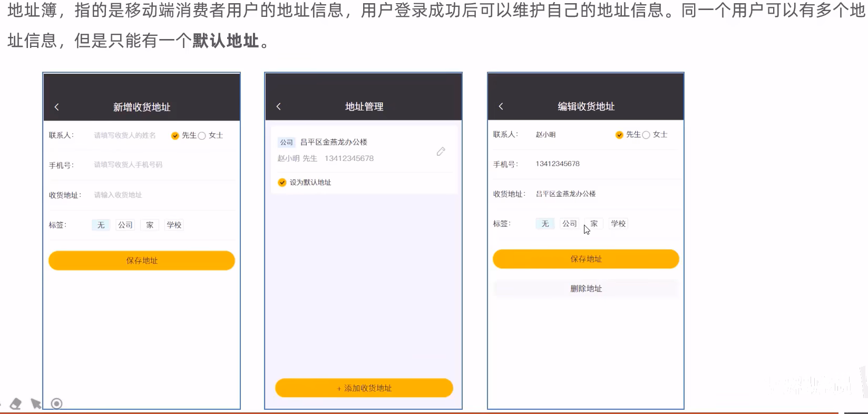The image size is (868, 414).
Task: Click the 地址管理 header title
Action: tap(364, 107)
